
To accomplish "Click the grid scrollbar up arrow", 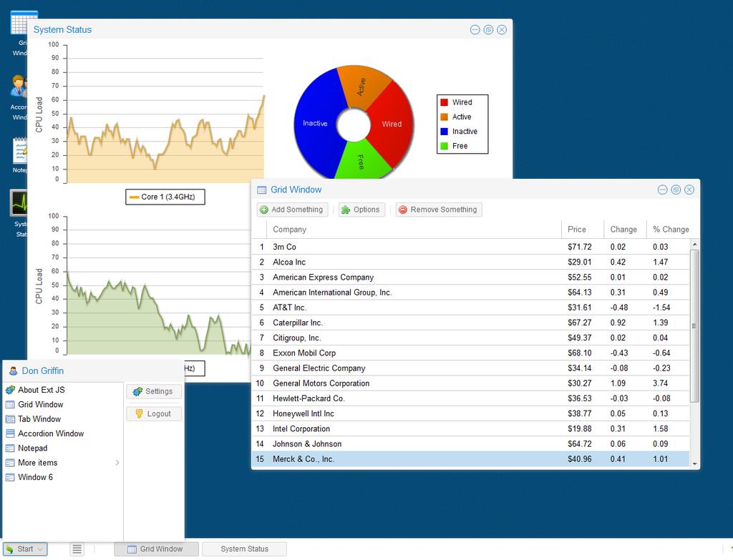I will [x=694, y=245].
